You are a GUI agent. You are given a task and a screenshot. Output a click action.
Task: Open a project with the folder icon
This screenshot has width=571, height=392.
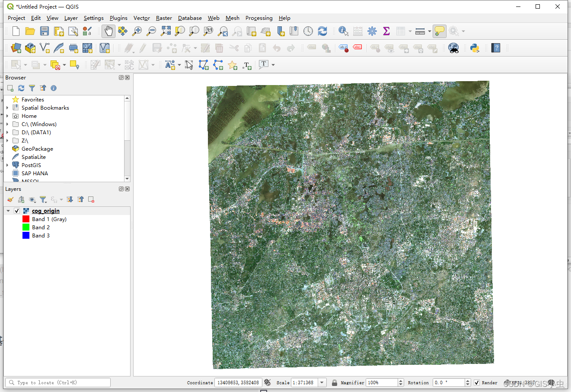(x=30, y=31)
